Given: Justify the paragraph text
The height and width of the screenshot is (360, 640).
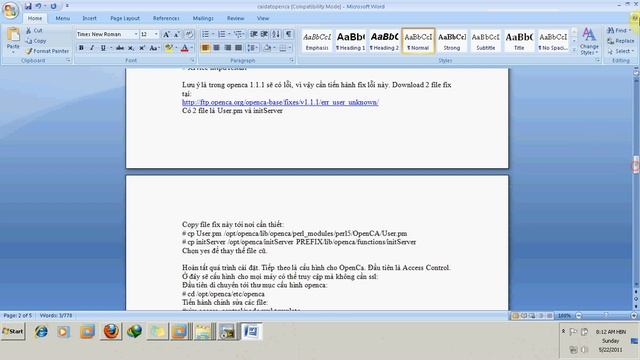Looking at the screenshot, I should point(238,48).
